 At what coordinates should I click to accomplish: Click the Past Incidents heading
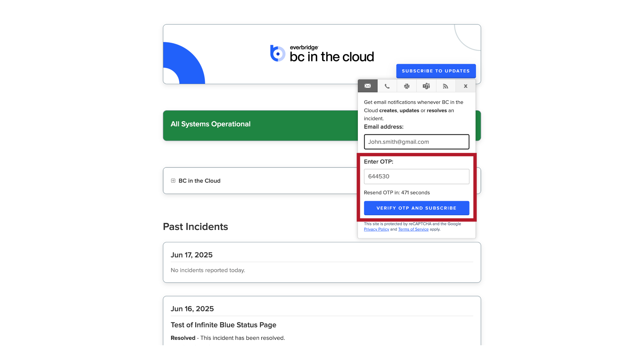196,227
